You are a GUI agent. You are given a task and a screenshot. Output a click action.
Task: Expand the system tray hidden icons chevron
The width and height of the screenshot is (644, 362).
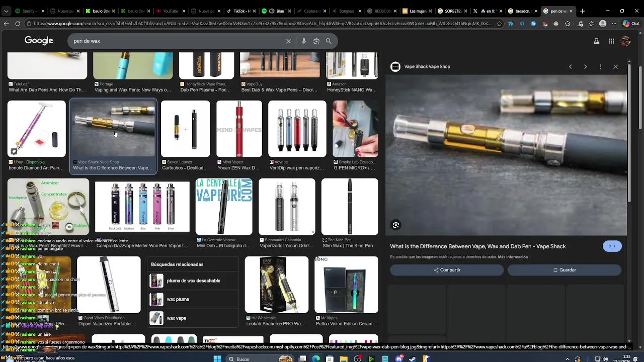[568, 359]
